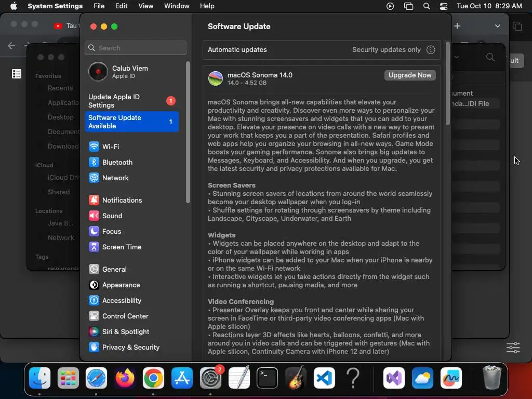The width and height of the screenshot is (532, 399).
Task: Click the play icon in menu bar
Action: (x=390, y=6)
